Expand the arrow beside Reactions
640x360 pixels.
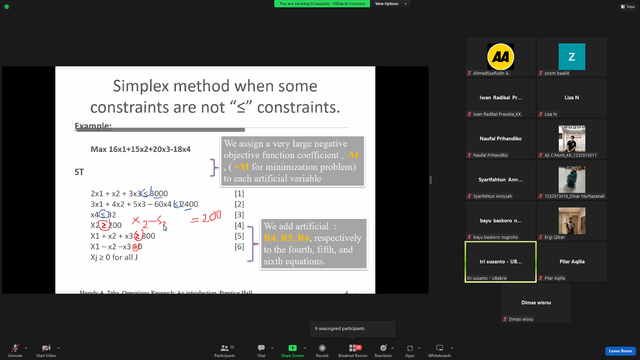point(393,348)
